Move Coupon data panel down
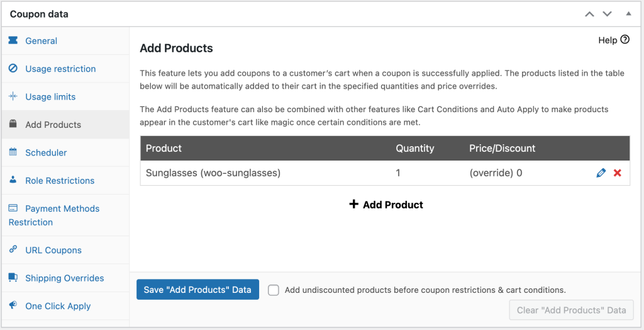 click(607, 14)
